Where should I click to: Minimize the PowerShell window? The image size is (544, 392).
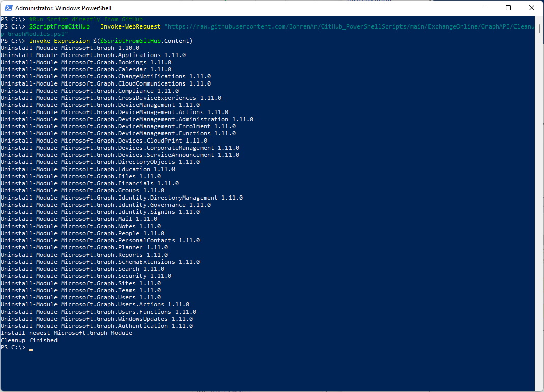pyautogui.click(x=485, y=8)
